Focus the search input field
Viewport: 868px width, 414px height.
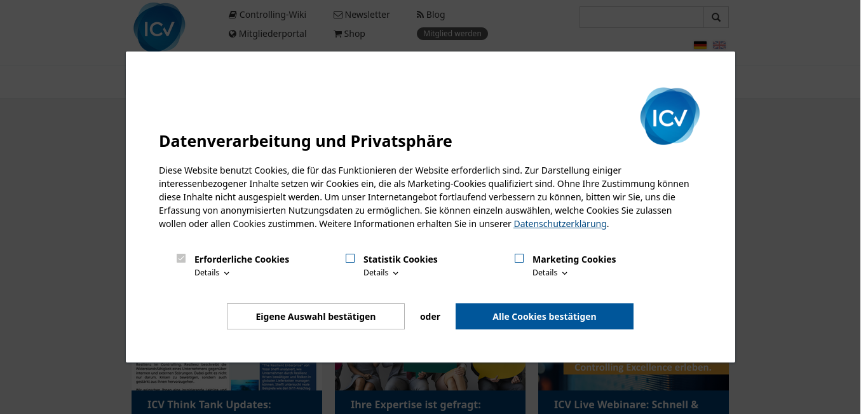(642, 17)
